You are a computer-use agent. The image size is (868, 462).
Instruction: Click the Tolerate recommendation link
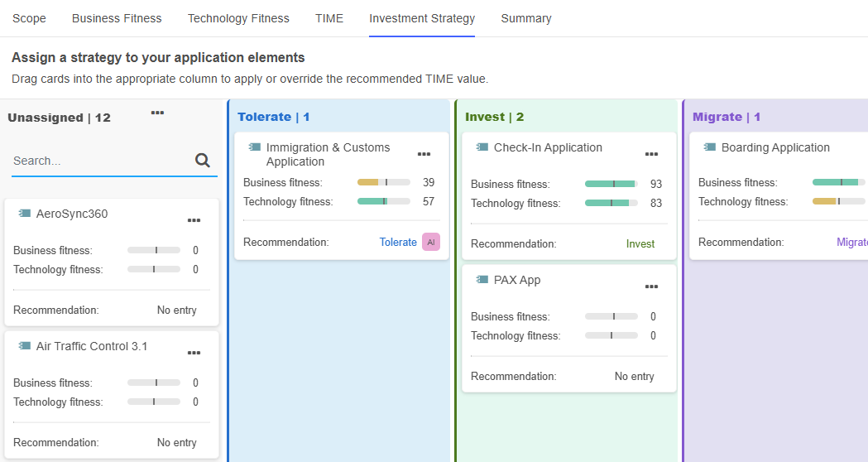tap(398, 243)
